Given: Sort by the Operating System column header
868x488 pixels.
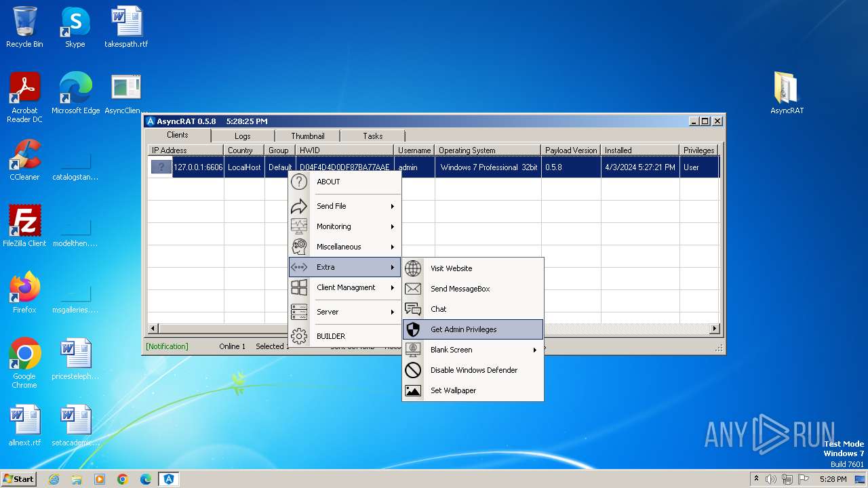Looking at the screenshot, I should click(x=488, y=150).
